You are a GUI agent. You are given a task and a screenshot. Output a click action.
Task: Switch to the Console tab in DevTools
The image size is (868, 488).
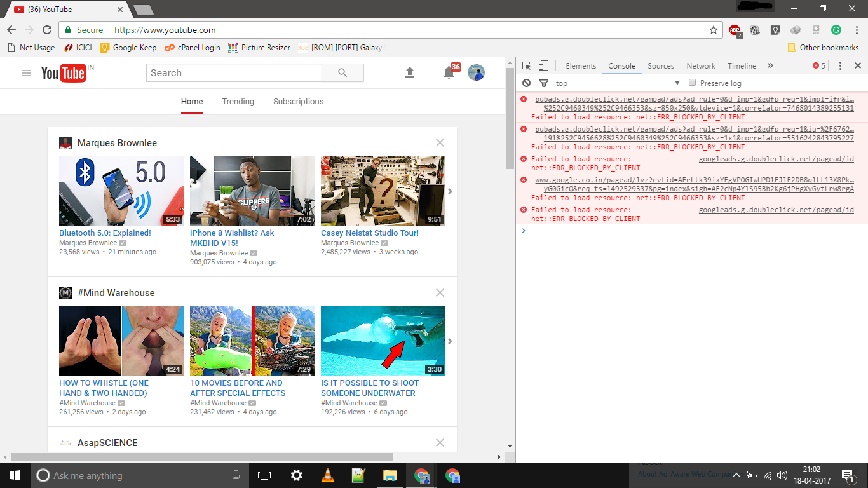click(622, 66)
